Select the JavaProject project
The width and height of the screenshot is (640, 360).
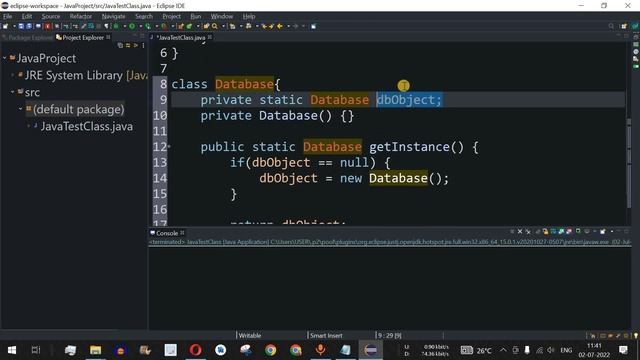46,58
